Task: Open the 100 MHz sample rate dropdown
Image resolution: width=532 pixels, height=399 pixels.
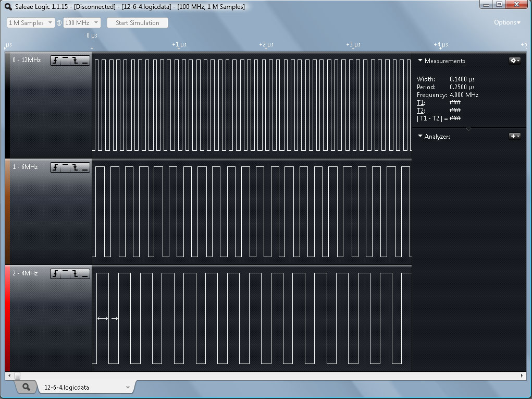Action: click(82, 23)
